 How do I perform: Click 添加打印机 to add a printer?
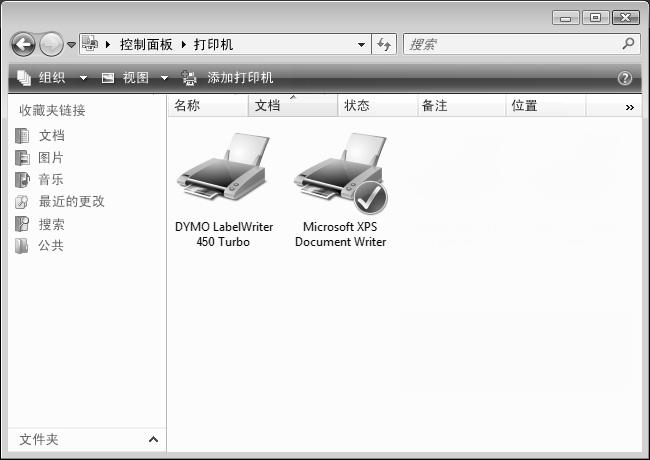[x=240, y=77]
